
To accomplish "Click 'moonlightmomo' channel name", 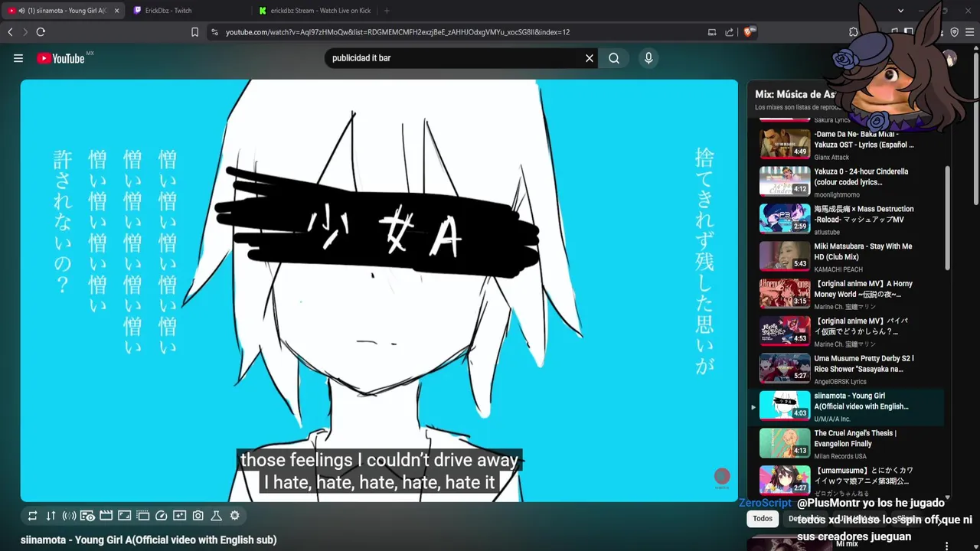I will pyautogui.click(x=837, y=194).
